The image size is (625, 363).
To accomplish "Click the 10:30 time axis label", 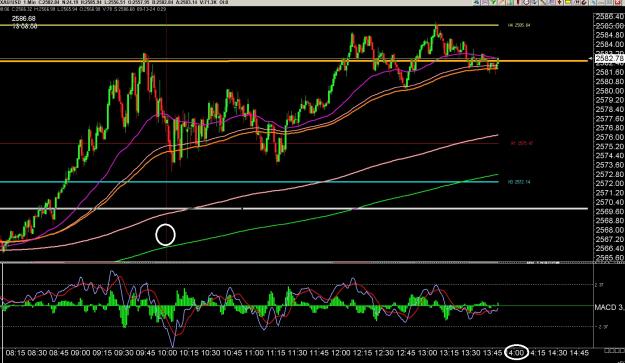I will 210,353.
